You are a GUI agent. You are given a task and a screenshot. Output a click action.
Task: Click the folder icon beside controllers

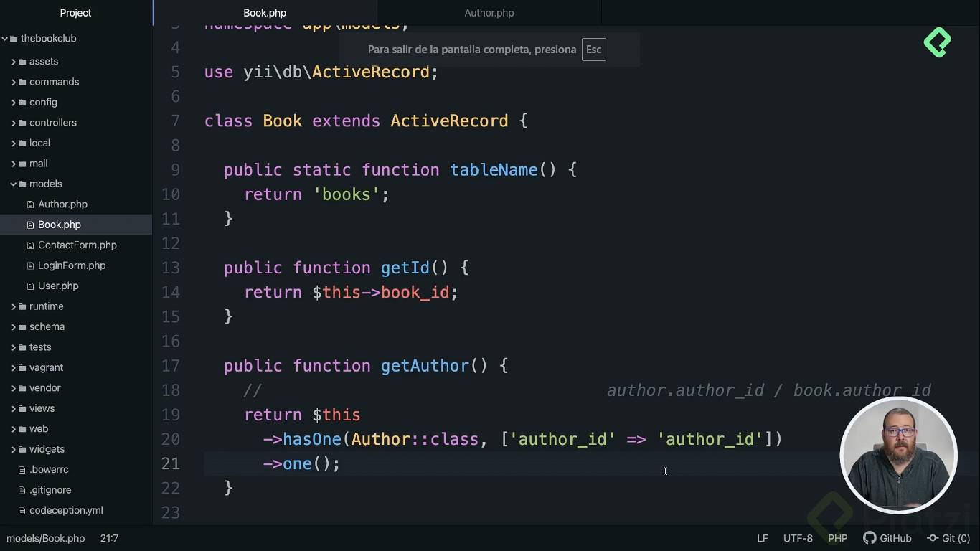[x=22, y=123]
